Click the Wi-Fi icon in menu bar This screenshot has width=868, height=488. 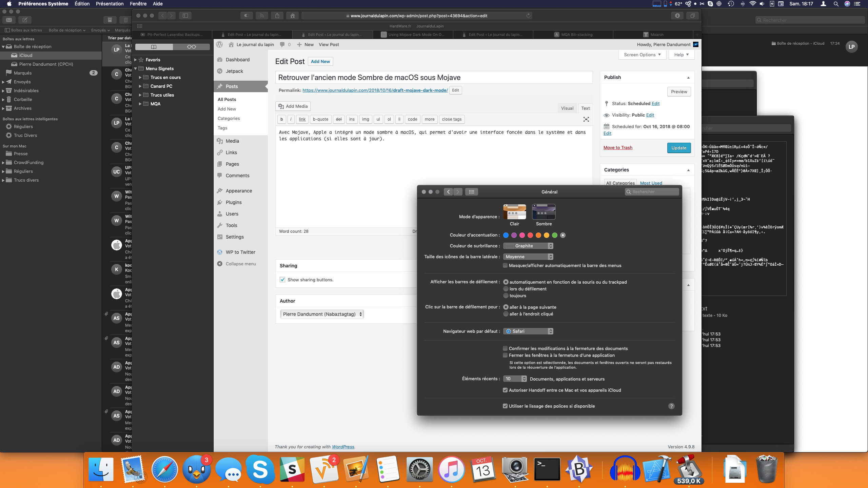[x=753, y=4]
